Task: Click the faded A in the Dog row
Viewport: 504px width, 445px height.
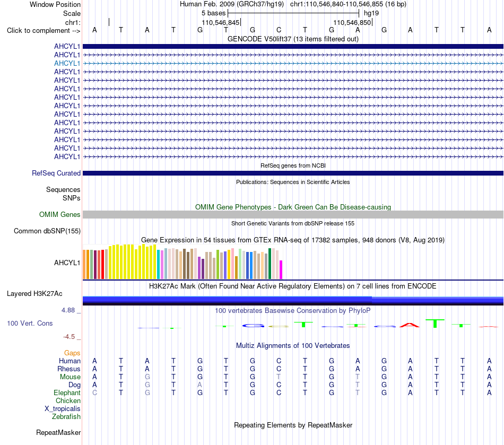Action: [x=199, y=385]
